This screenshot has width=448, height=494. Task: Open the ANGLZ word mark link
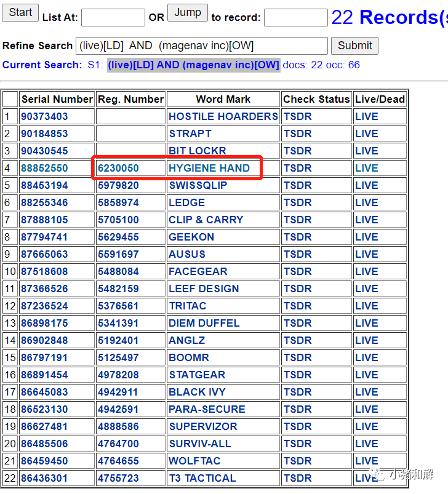[187, 340]
